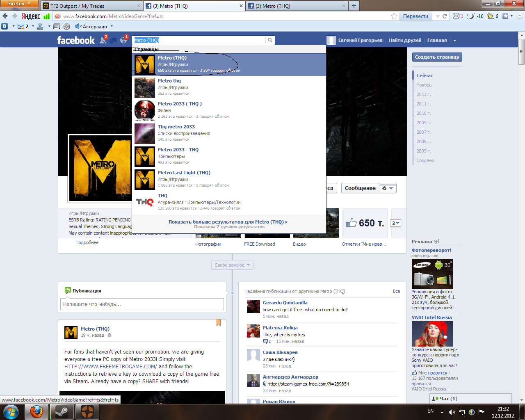
Task: Click Firefox icon in Windows taskbar
Action: coord(37,411)
